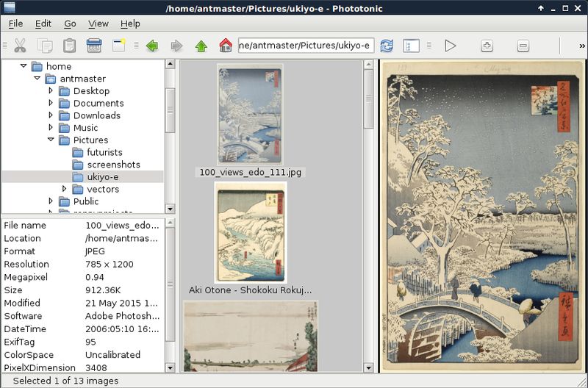The width and height of the screenshot is (588, 388).
Task: Select the futurists folder
Action: tap(104, 152)
